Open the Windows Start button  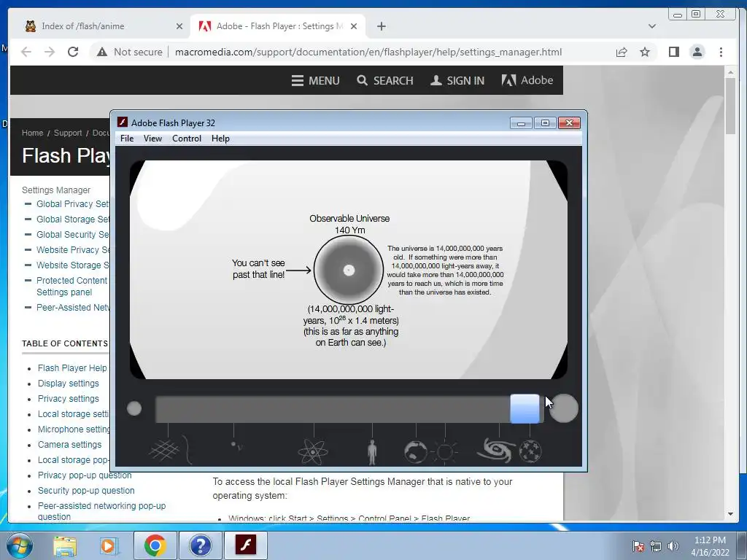pyautogui.click(x=19, y=545)
